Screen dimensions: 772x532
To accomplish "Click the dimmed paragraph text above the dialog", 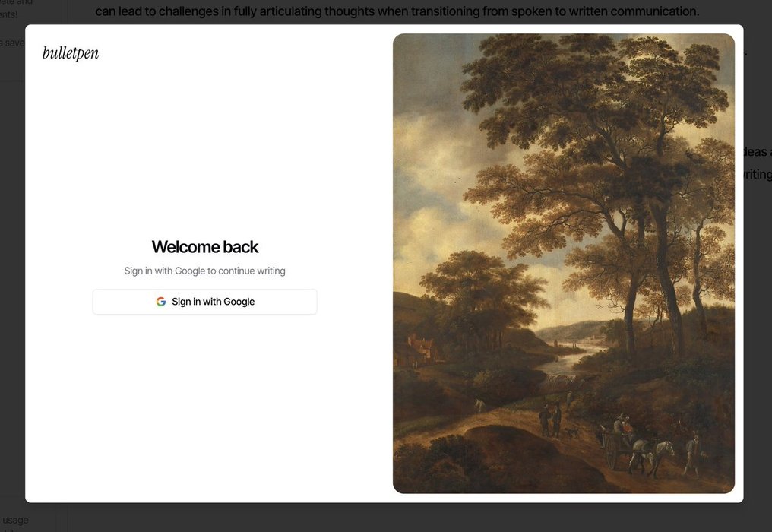I will click(397, 11).
